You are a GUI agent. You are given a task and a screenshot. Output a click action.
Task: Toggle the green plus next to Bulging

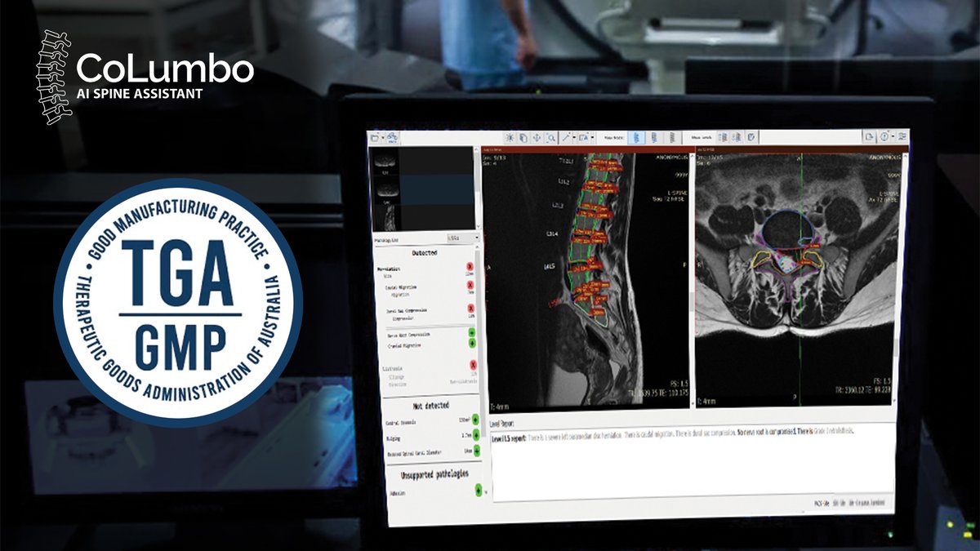[x=476, y=435]
